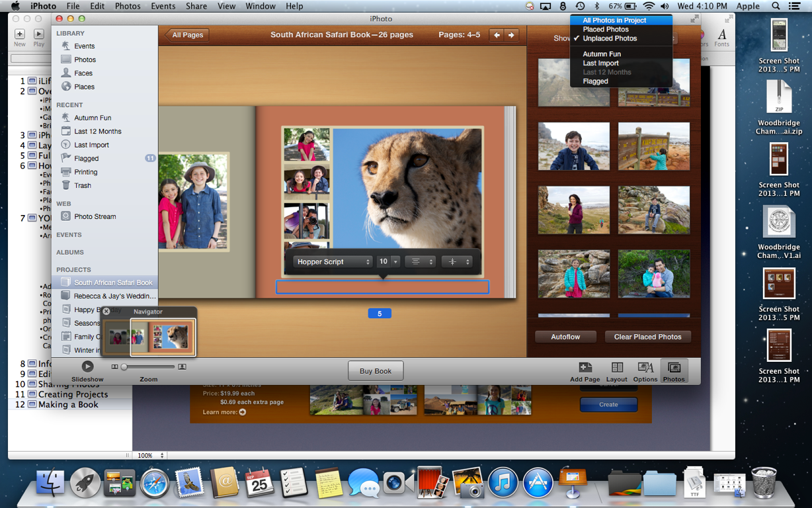
Task: Open Fonts in Keynote toolbar
Action: (722, 38)
